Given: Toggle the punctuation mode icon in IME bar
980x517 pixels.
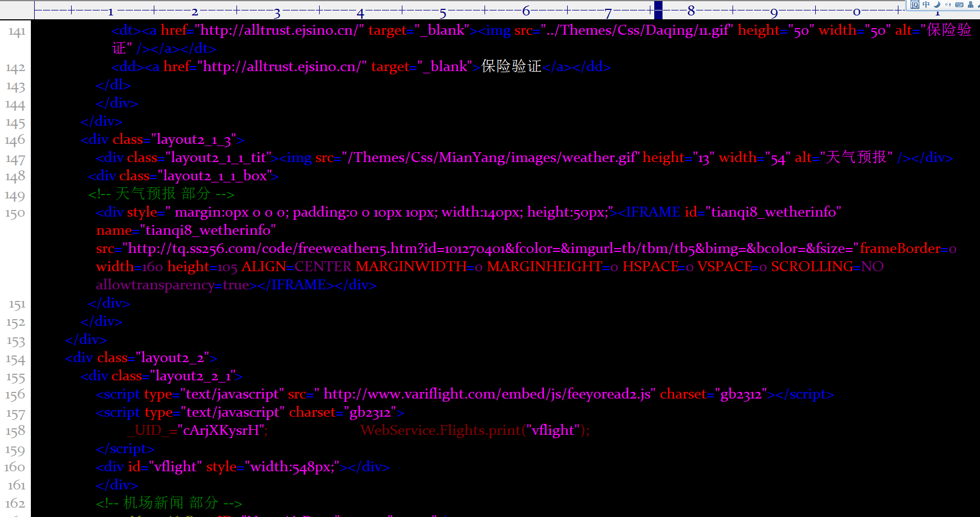Looking at the screenshot, I should (948, 4).
